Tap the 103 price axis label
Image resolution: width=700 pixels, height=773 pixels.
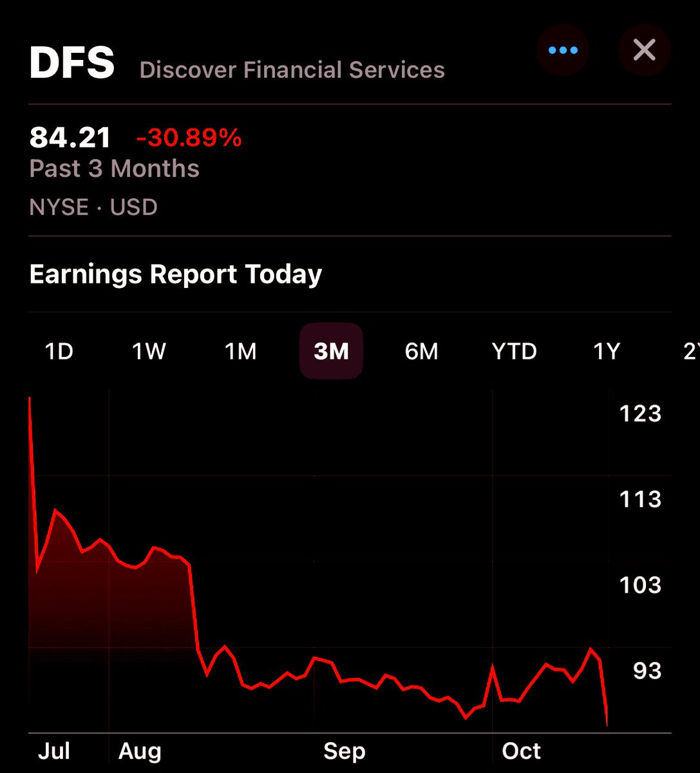click(640, 585)
